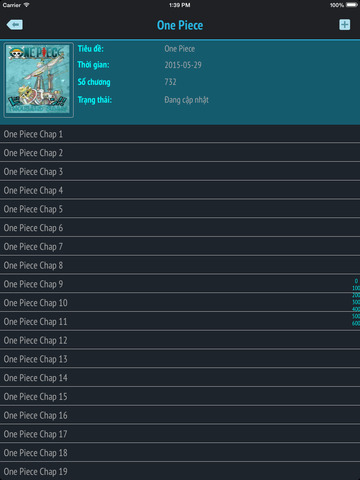
Task: Jump to index marker 0
Action: click(x=356, y=281)
